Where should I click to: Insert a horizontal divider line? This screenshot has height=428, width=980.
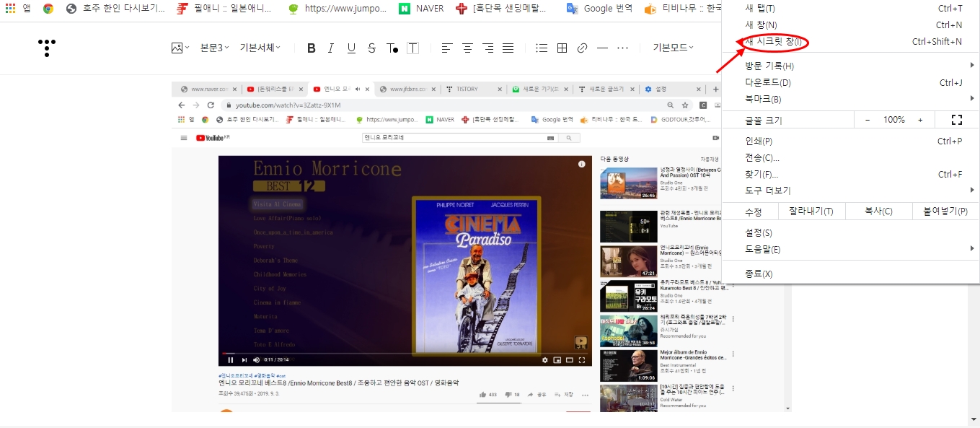pos(602,48)
